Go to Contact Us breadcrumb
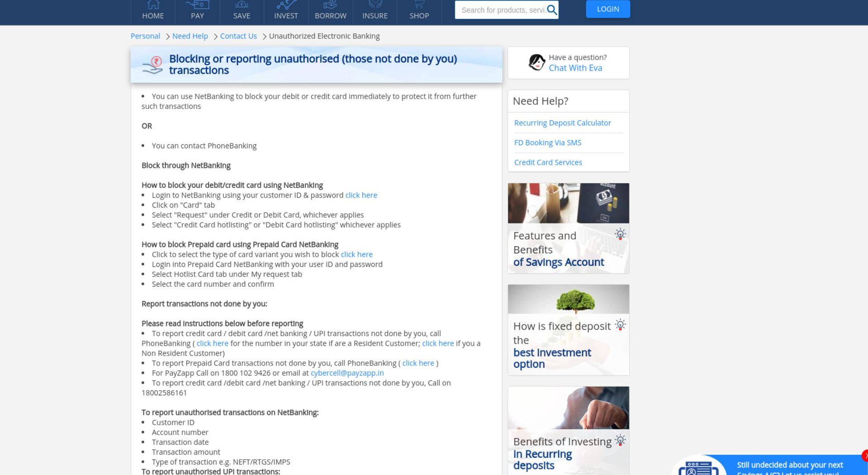Screen dimensions: 868x475 coord(238,36)
